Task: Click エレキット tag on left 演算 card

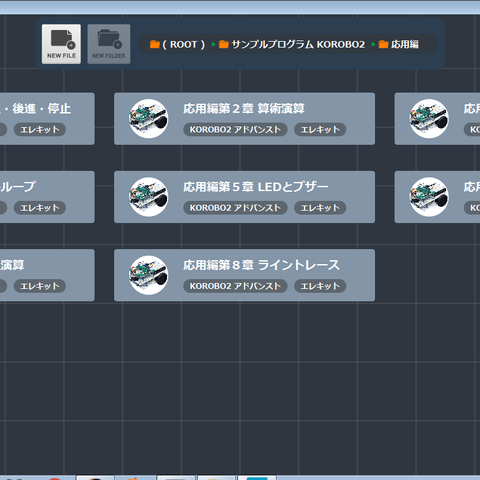Action: (x=40, y=286)
